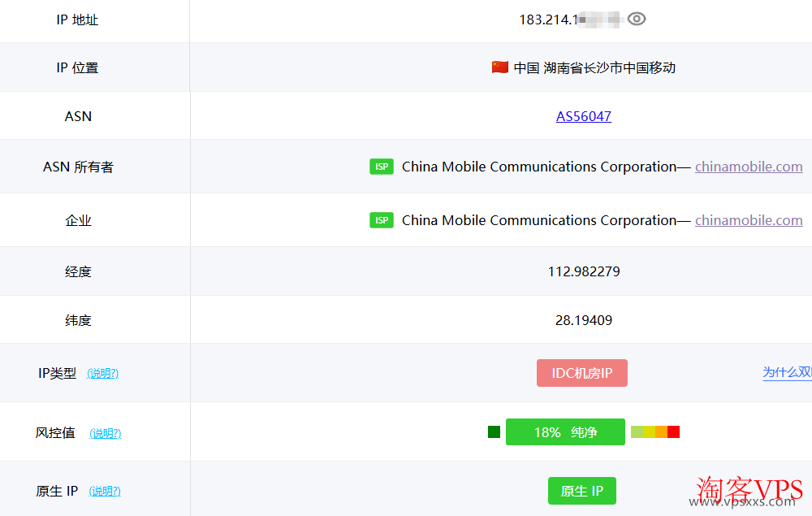The width and height of the screenshot is (812, 516).
Task: Click the green ISP badge in 企业 row
Action: pyautogui.click(x=382, y=219)
